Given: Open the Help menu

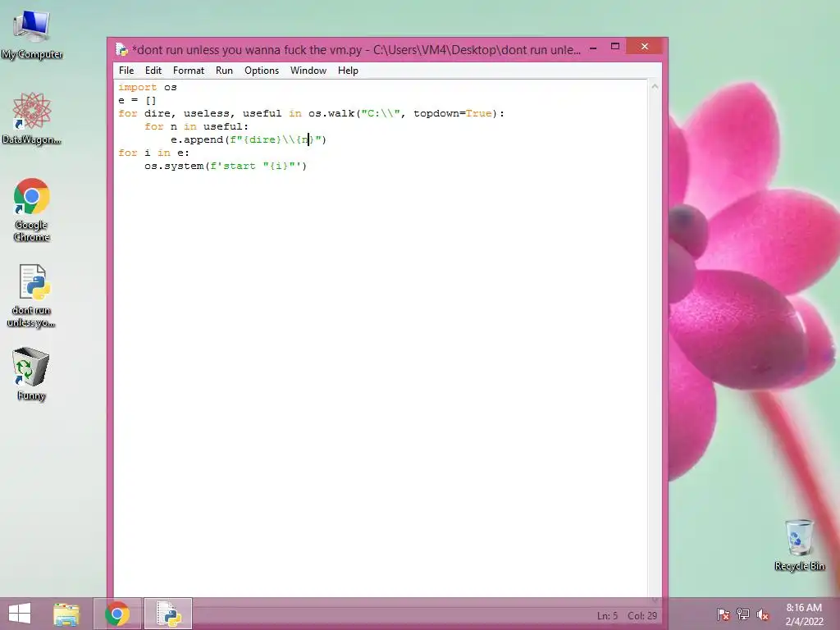Looking at the screenshot, I should (x=348, y=71).
